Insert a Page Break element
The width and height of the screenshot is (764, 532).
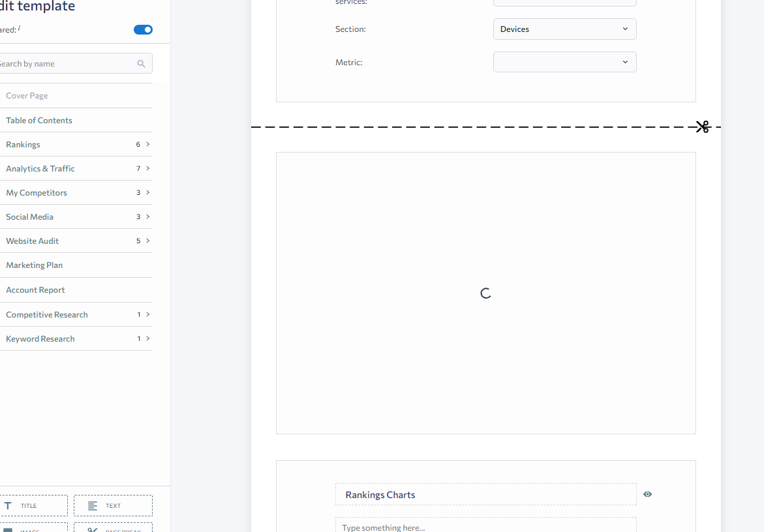point(113,528)
